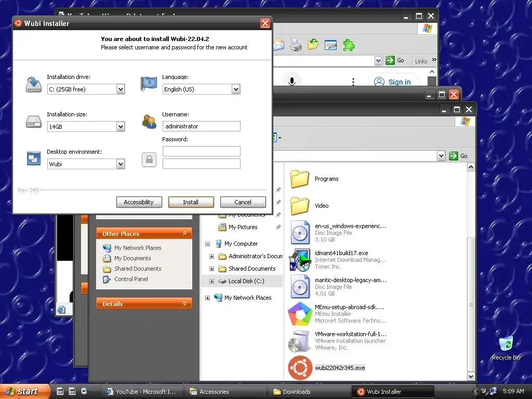Open Control Panel link in Other Places
The height and width of the screenshot is (399, 532).
tap(131, 279)
